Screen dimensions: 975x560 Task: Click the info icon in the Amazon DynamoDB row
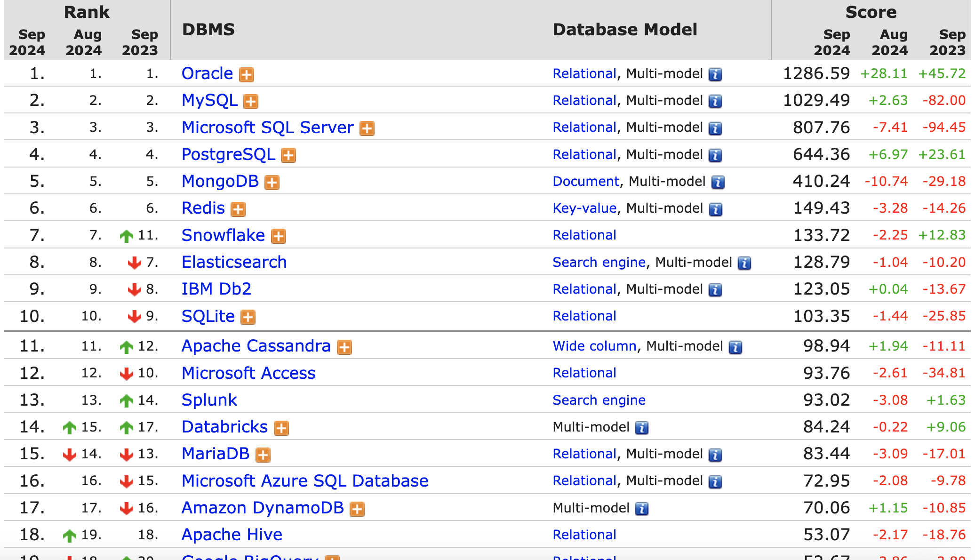pos(642,509)
